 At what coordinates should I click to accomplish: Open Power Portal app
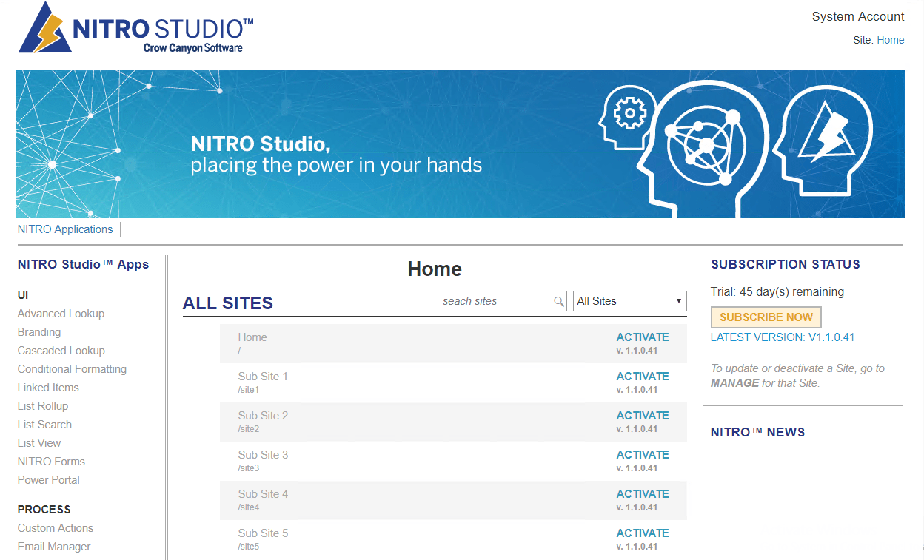(48, 480)
